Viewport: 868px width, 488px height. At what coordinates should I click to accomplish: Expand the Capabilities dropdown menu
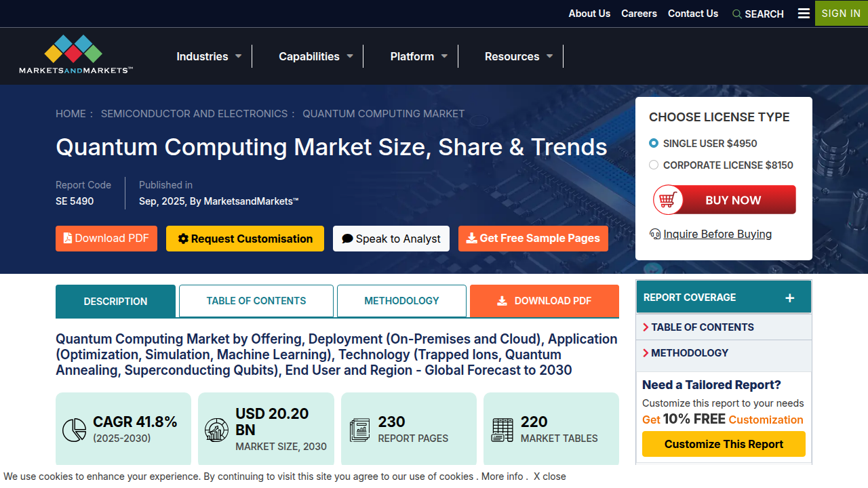[316, 56]
